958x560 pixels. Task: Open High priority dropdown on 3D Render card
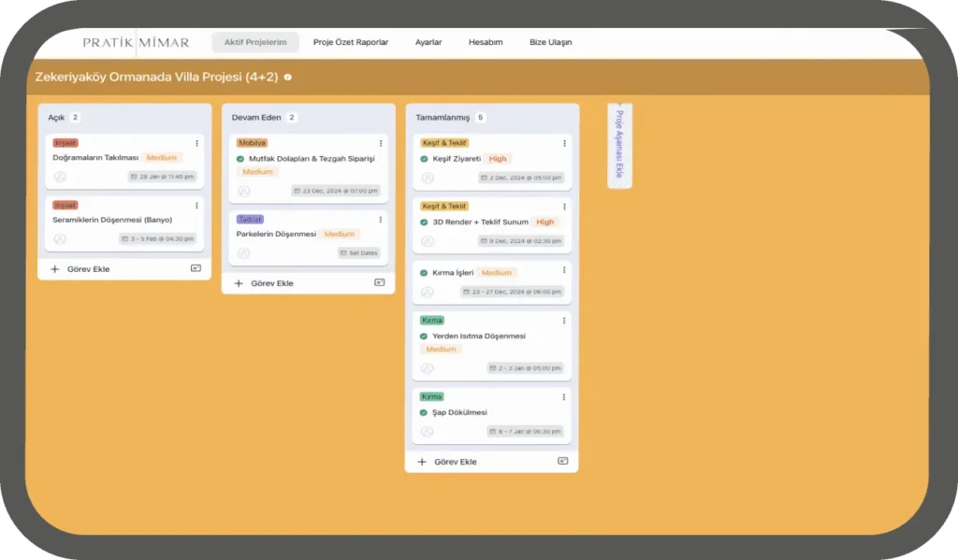(x=544, y=222)
